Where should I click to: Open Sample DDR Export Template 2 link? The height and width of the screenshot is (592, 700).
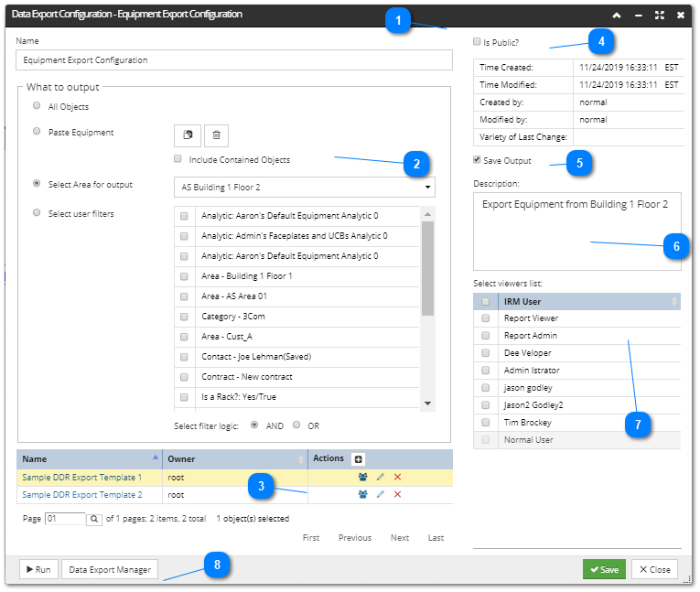click(82, 495)
